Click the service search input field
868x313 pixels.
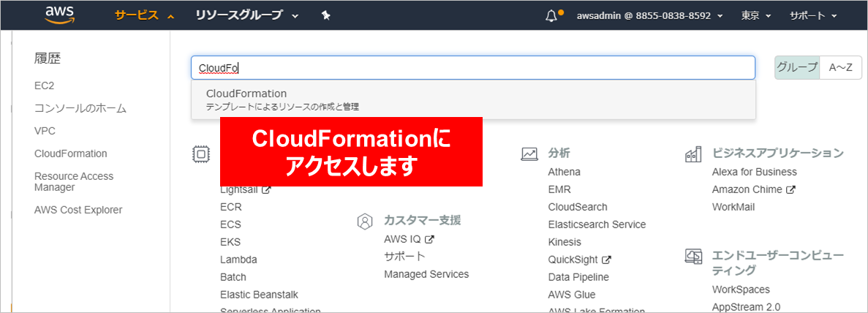[472, 68]
